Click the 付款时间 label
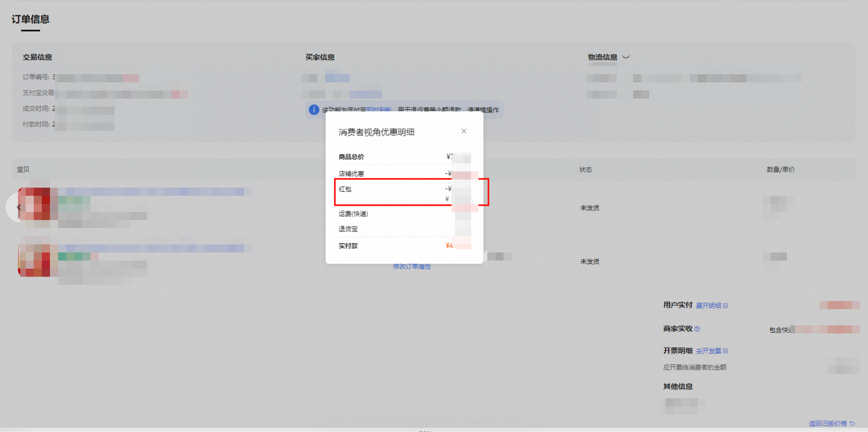Viewport: 868px width, 432px height. [x=36, y=124]
